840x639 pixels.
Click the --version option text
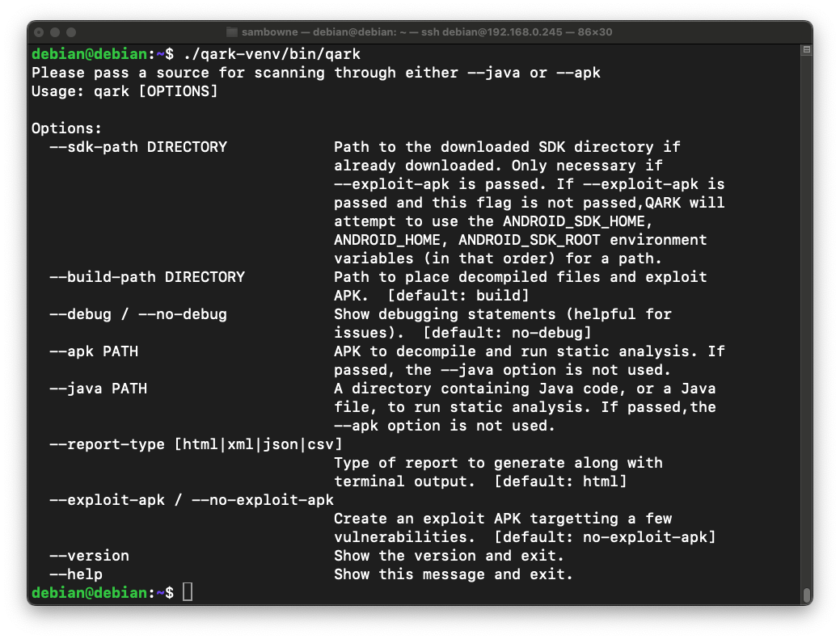89,555
